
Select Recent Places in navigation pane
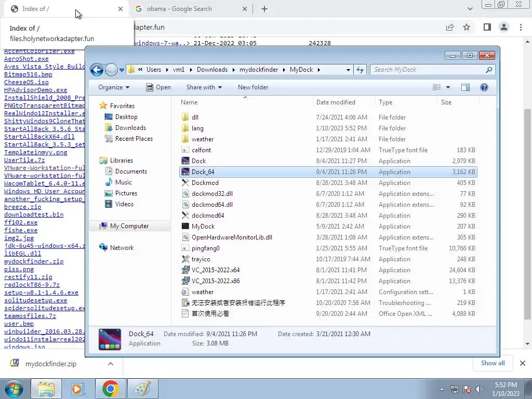(129, 138)
